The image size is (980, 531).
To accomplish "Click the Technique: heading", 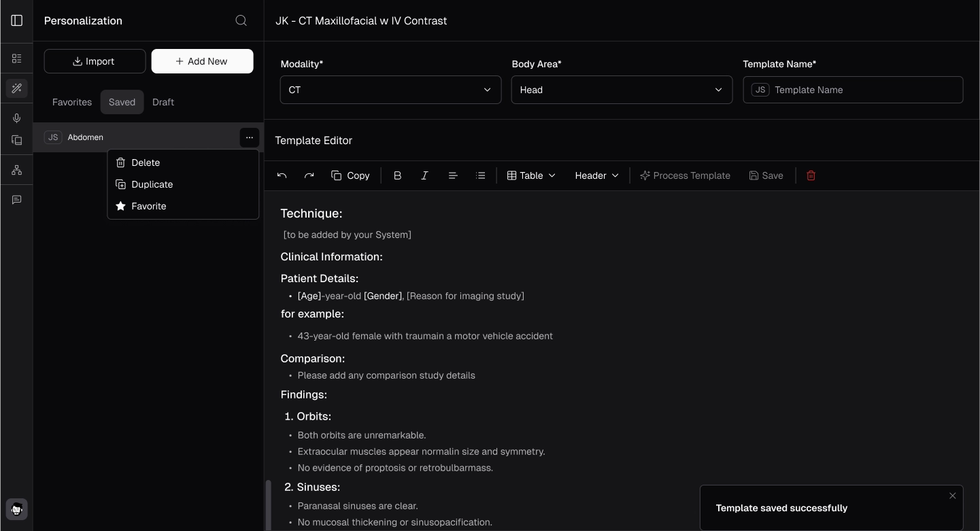I will pos(311,213).
